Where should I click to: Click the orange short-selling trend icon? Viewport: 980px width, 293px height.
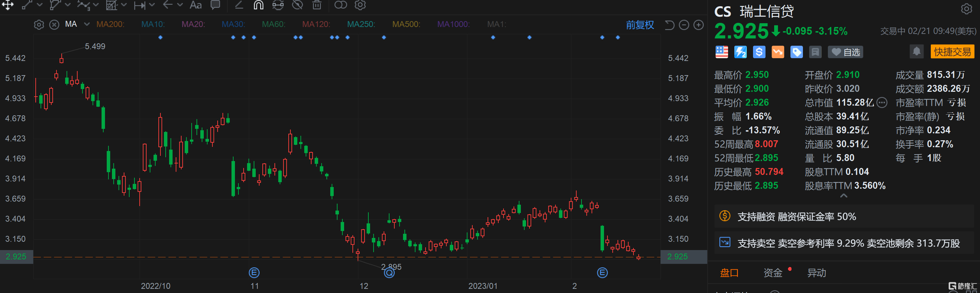[x=778, y=52]
